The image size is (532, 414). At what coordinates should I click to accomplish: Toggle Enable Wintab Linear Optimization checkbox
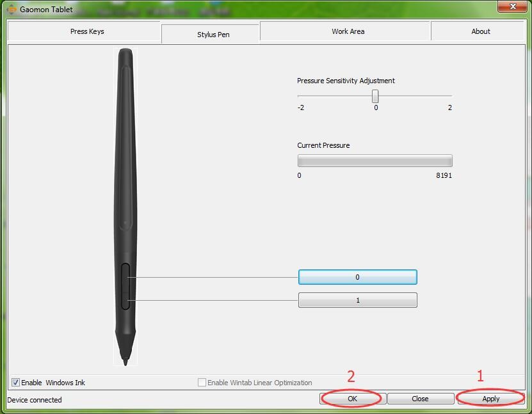(202, 383)
